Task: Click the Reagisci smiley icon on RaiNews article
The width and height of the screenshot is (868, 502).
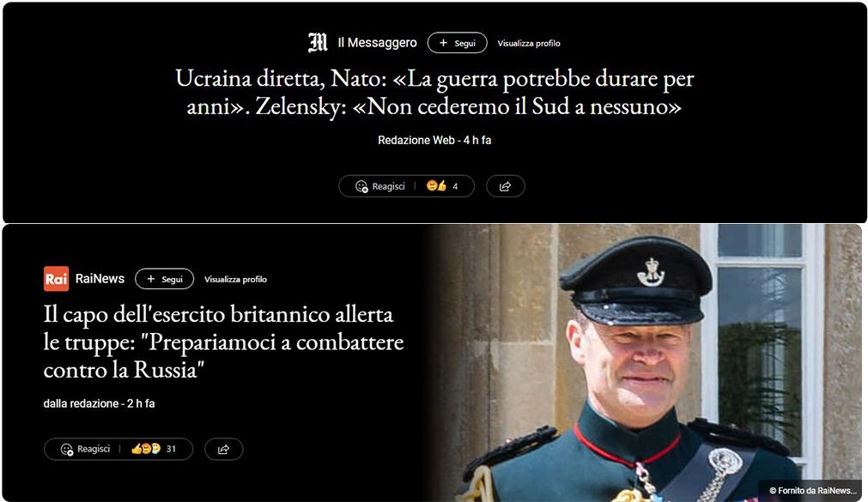Action: pos(66,450)
